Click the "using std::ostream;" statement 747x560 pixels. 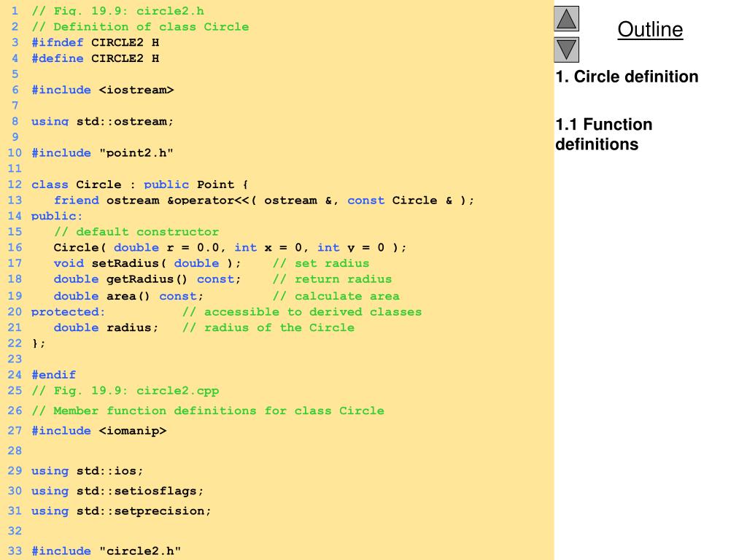(102, 121)
